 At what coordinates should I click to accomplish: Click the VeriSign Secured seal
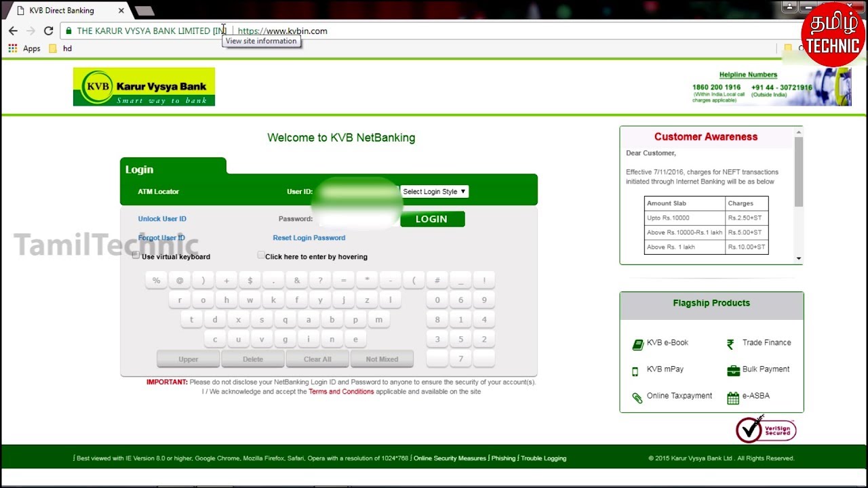(x=766, y=430)
